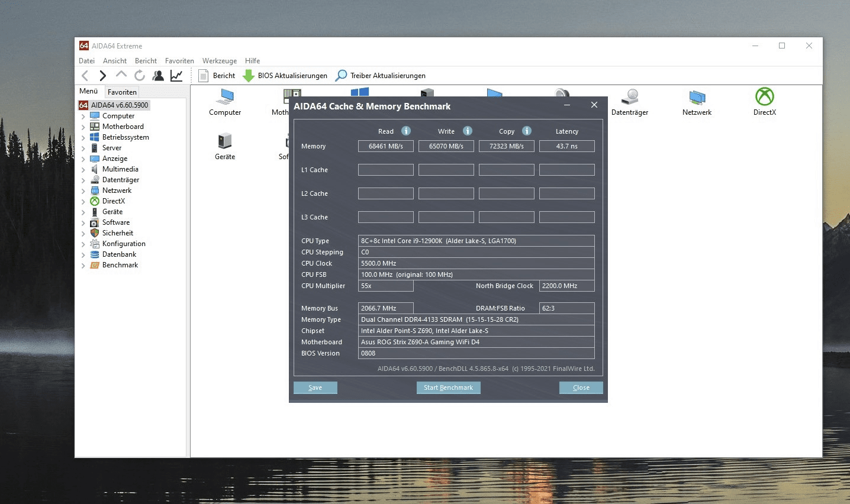Open Treiber Aktualisierungen from the toolbar

click(x=381, y=76)
